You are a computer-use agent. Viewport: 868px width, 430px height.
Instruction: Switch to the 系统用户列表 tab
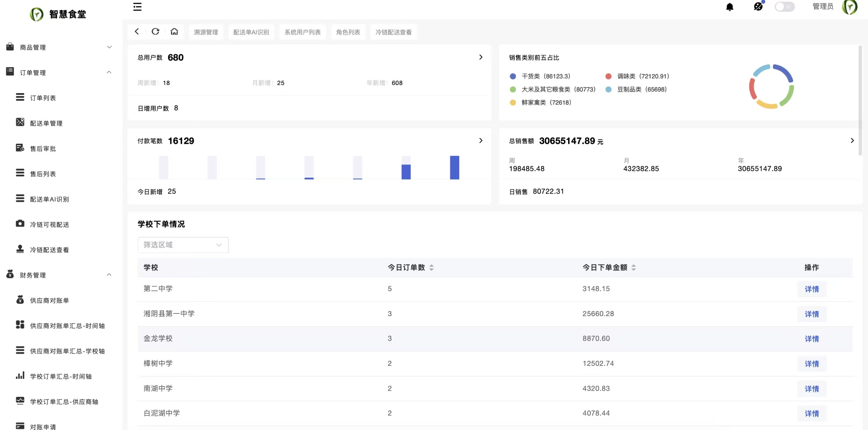point(302,32)
